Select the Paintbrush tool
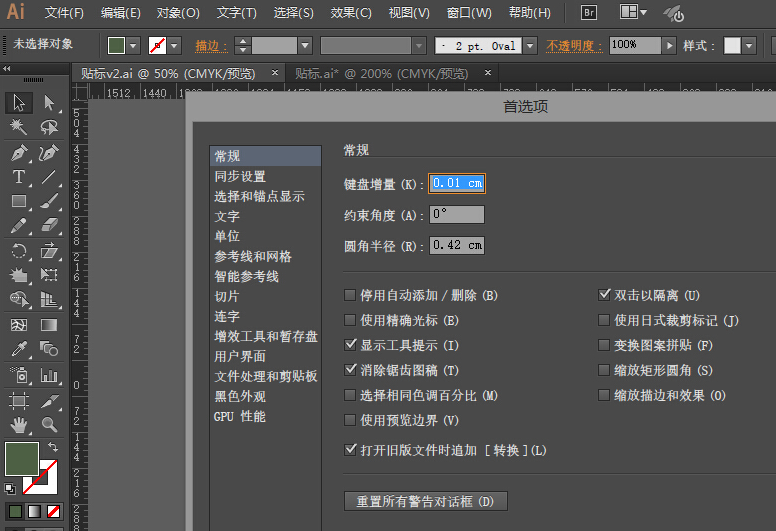776x531 pixels. pos(48,201)
